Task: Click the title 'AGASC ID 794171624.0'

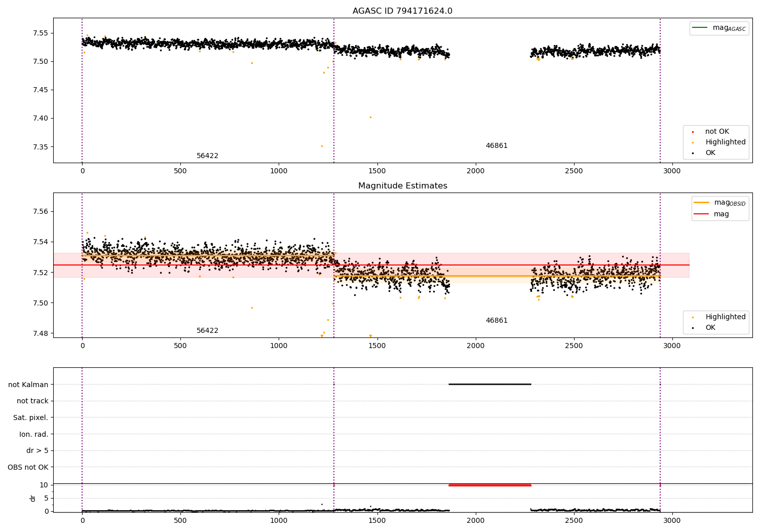Action: [x=402, y=11]
